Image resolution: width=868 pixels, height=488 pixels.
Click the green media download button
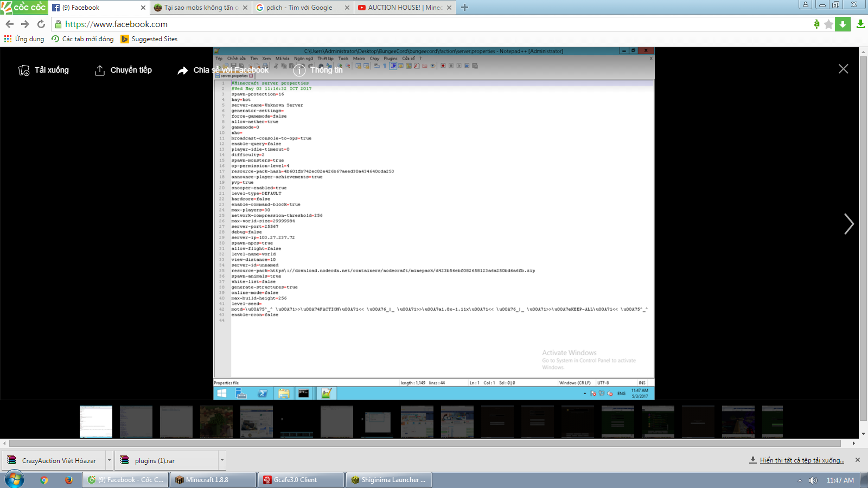[x=843, y=24]
